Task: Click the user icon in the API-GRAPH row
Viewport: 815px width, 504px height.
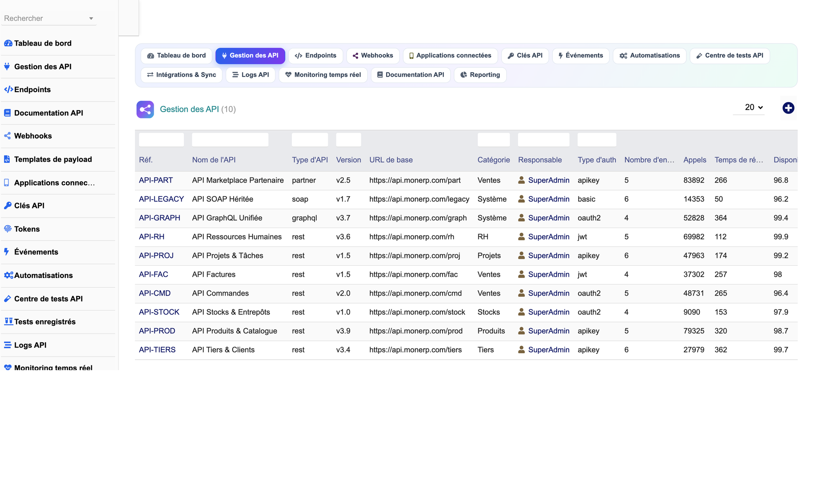Action: click(x=521, y=218)
